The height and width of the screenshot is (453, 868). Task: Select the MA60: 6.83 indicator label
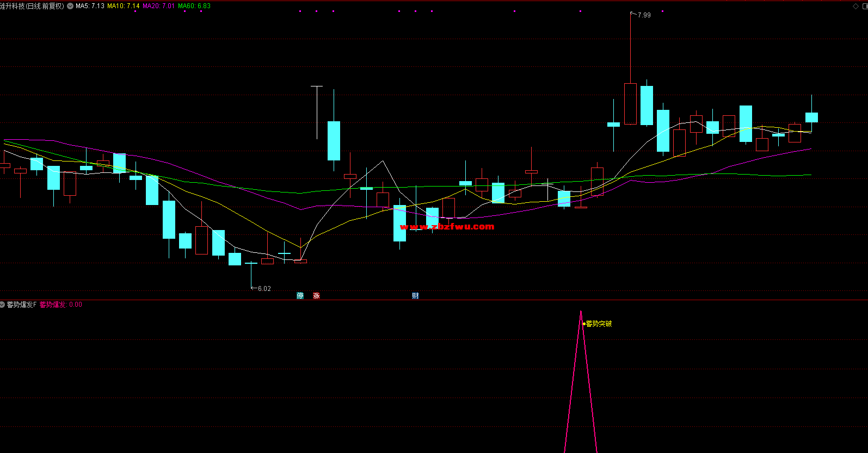click(194, 6)
